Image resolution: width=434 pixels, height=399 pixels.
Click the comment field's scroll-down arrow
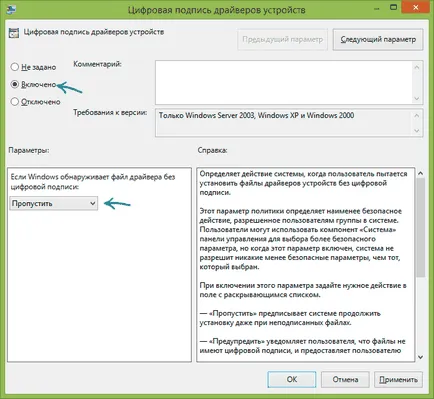[x=417, y=98]
